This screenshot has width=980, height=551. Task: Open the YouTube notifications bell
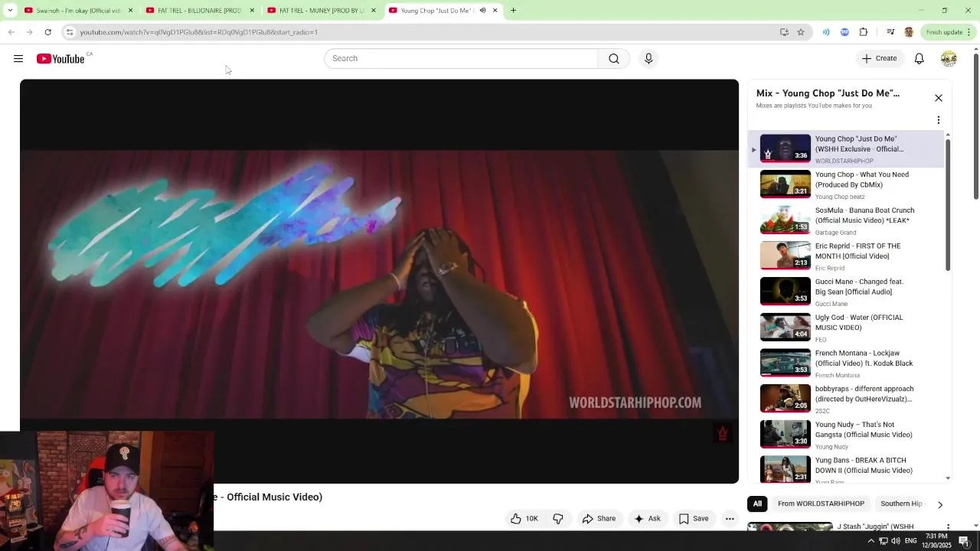pos(920,59)
